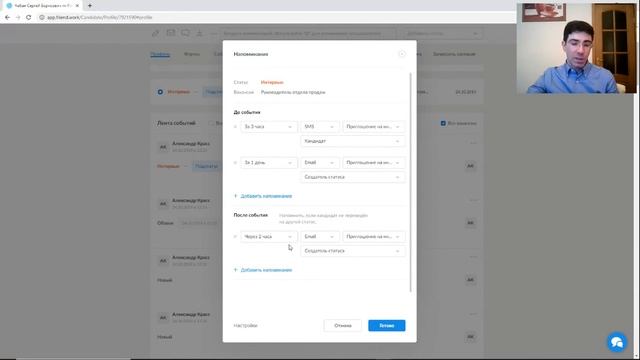640x360 pixels.
Task: Go back in the browser
Action: [7, 18]
